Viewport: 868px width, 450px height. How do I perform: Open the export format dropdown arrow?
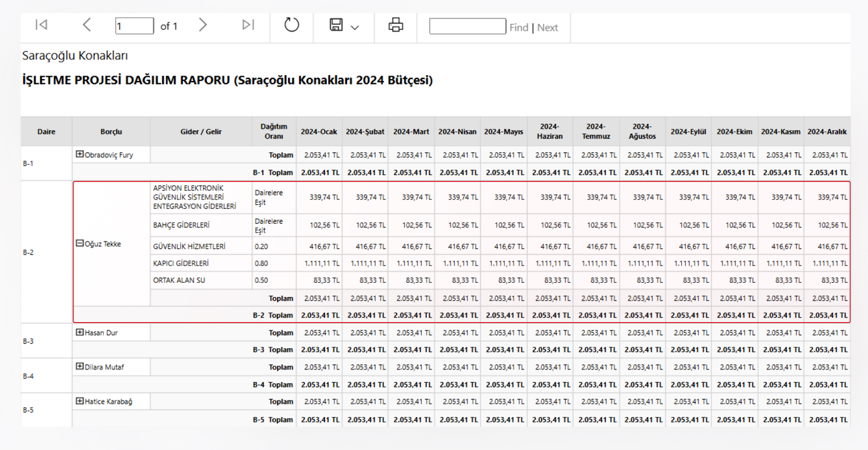point(355,27)
